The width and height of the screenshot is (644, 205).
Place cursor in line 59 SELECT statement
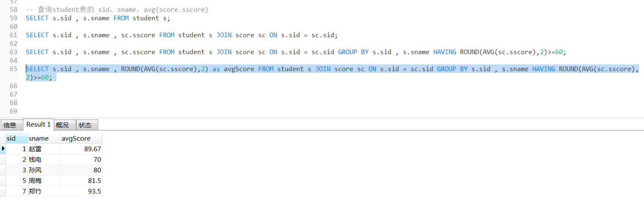coord(98,18)
